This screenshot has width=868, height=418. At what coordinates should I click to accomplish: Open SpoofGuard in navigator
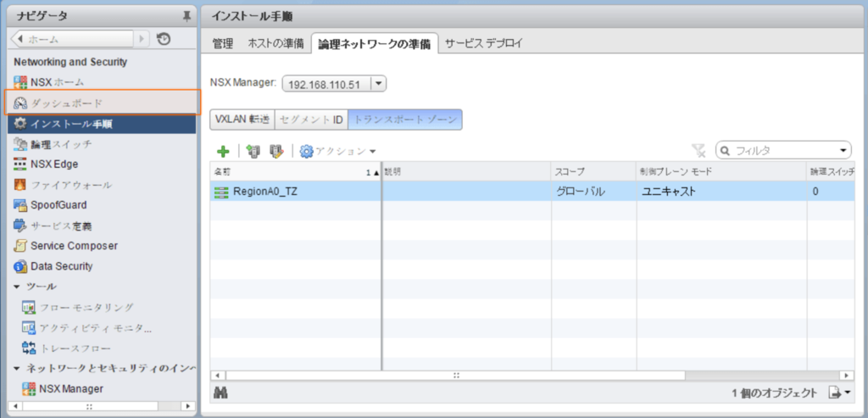tap(50, 205)
